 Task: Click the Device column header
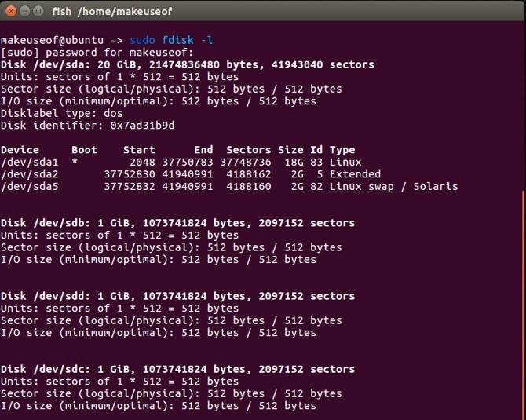[x=20, y=150]
